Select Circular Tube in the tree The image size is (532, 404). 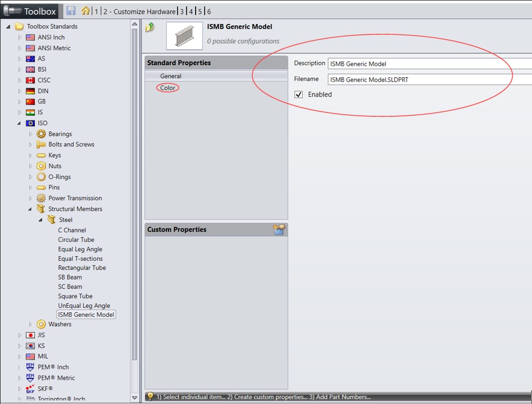pos(76,240)
